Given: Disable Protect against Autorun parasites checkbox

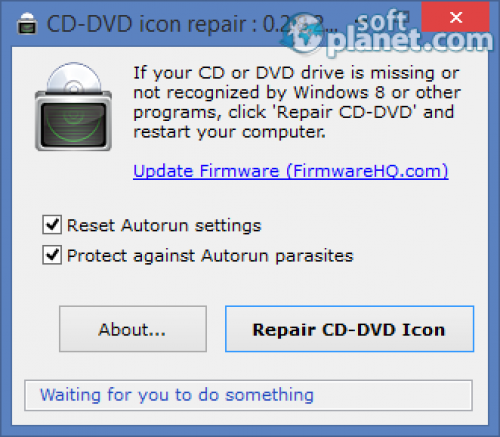Looking at the screenshot, I should point(52,255).
